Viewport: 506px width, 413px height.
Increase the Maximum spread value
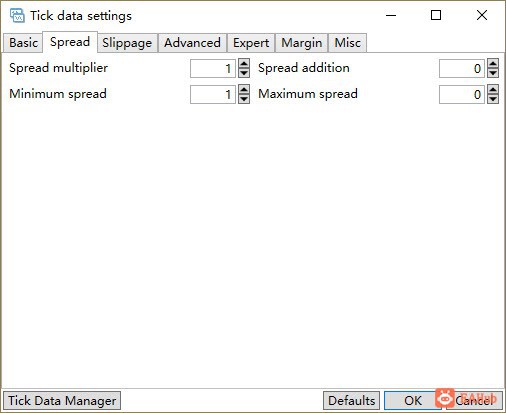(x=493, y=89)
